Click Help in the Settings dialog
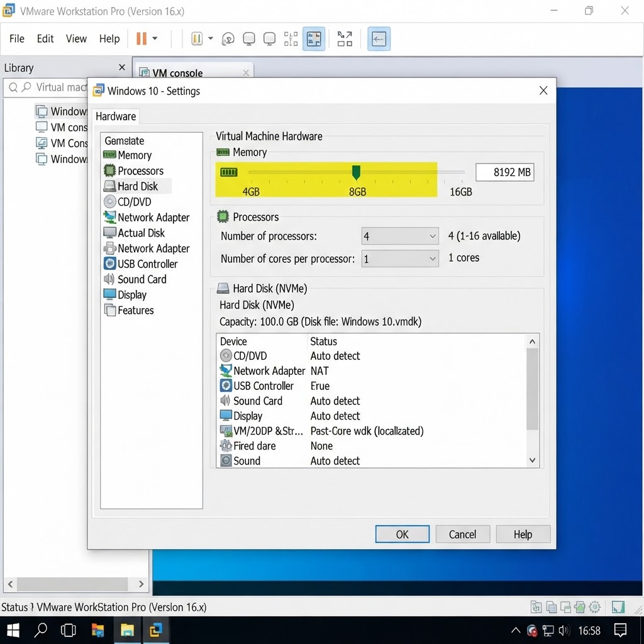644x644 pixels. click(x=523, y=535)
